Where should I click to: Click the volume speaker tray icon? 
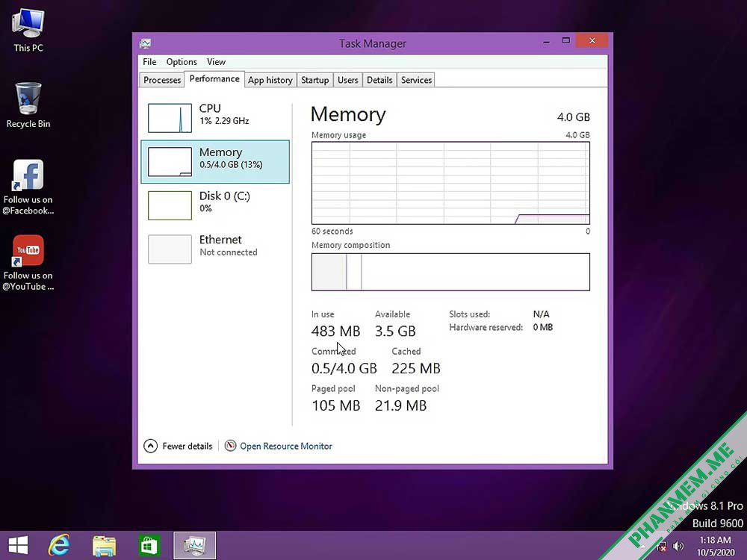[x=678, y=547]
